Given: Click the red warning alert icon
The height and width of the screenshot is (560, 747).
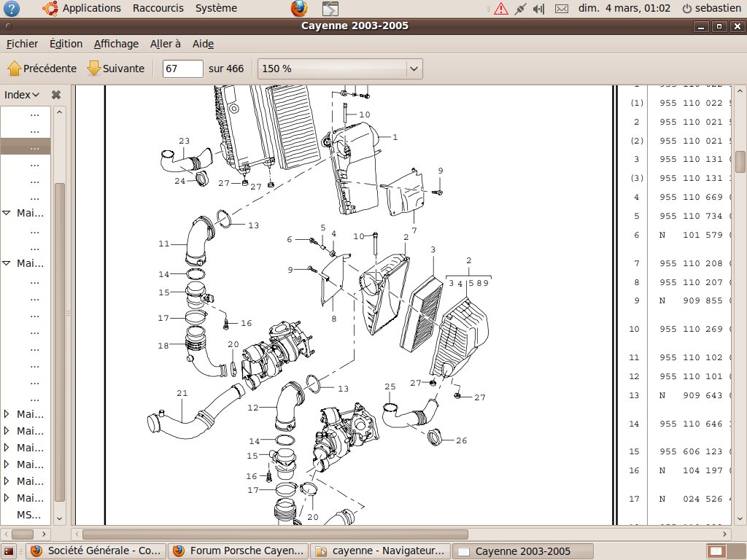Looking at the screenshot, I should coord(501,9).
